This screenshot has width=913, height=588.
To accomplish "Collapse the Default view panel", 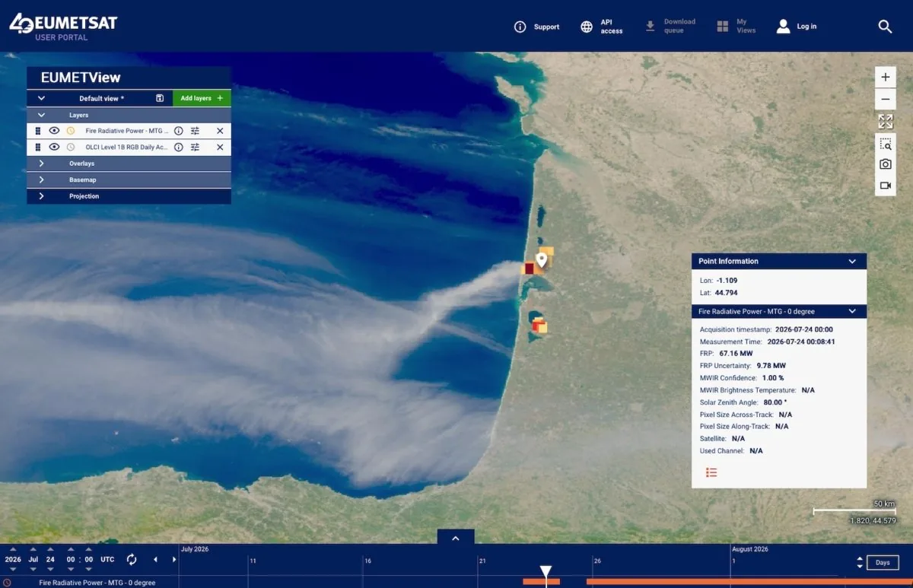I will (41, 98).
